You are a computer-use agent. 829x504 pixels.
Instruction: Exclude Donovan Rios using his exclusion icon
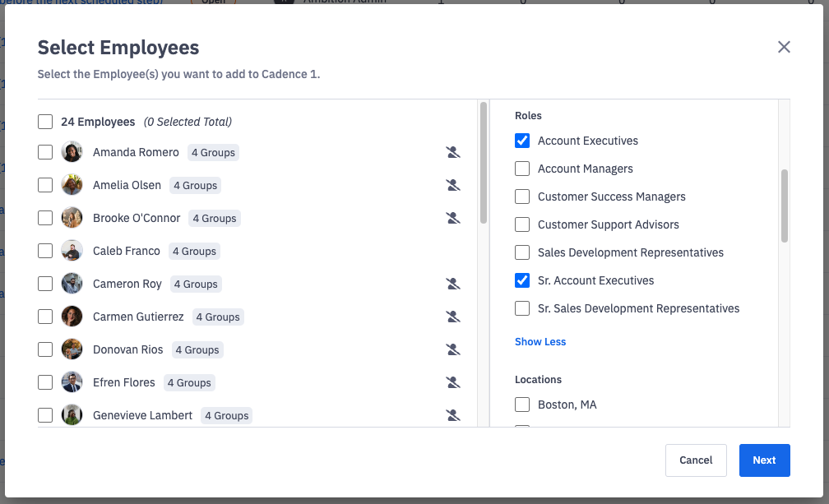[453, 349]
